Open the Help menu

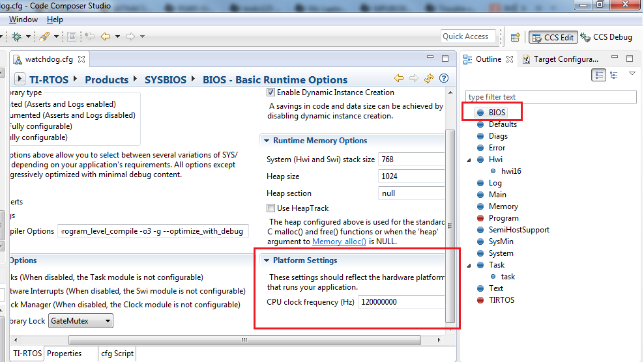click(x=55, y=20)
